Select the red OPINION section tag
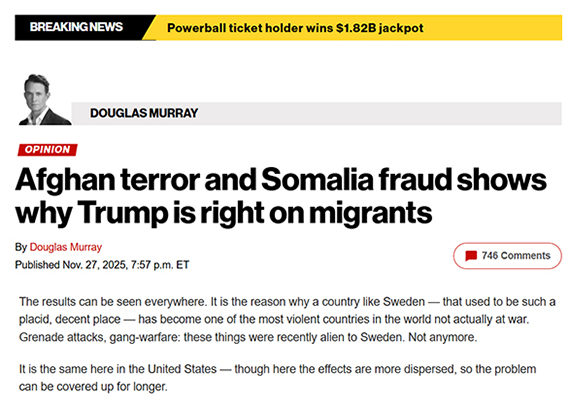The image size is (570, 407). (x=48, y=150)
